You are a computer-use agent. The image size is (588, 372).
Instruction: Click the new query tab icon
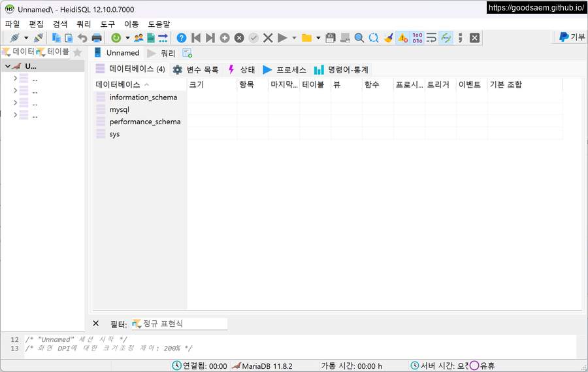pyautogui.click(x=187, y=54)
